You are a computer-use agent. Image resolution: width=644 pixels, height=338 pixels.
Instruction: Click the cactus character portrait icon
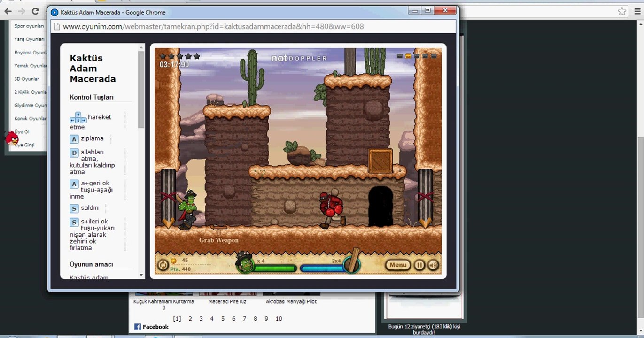pyautogui.click(x=244, y=263)
